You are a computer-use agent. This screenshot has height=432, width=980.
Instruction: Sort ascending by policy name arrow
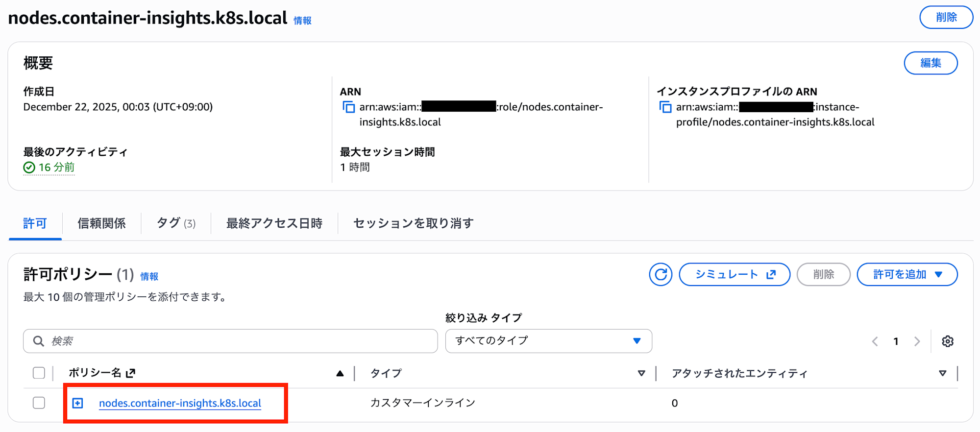[340, 374]
